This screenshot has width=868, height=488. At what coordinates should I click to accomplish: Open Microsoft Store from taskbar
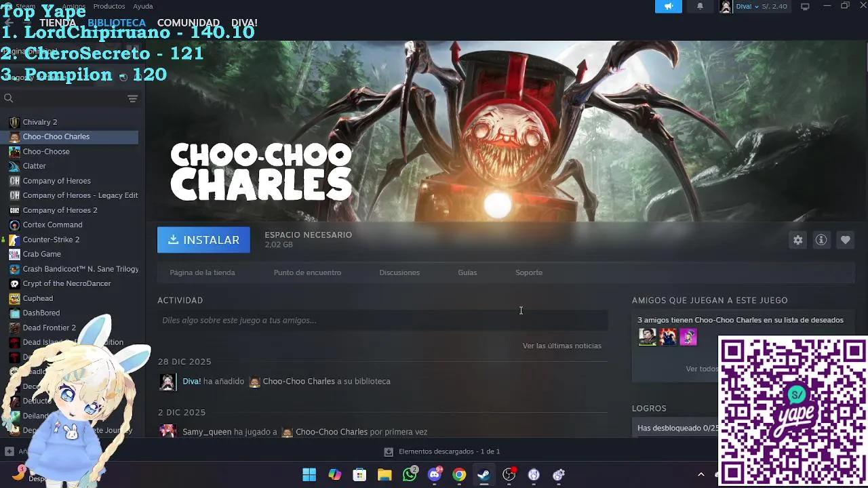coord(359,474)
